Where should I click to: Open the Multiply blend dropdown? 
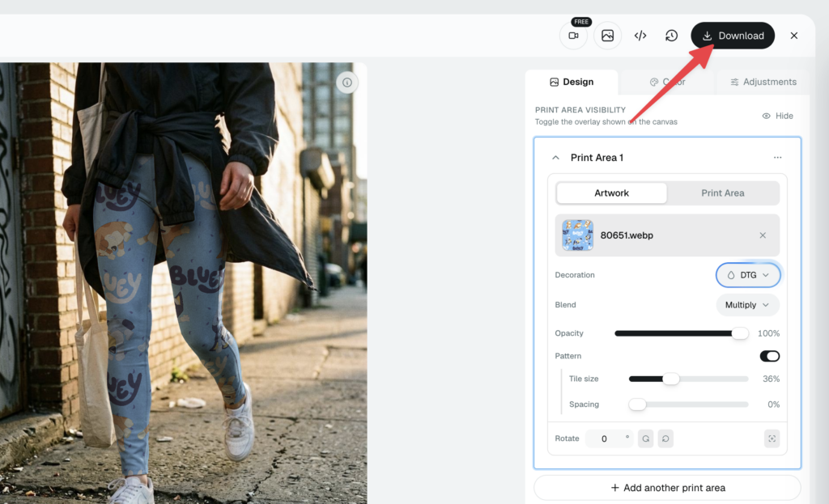coord(747,305)
